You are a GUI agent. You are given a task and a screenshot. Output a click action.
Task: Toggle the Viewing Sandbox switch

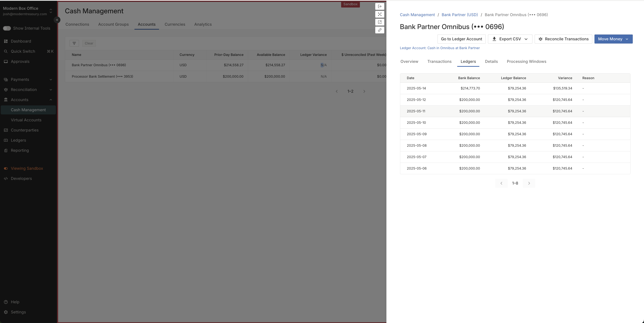(x=6, y=168)
